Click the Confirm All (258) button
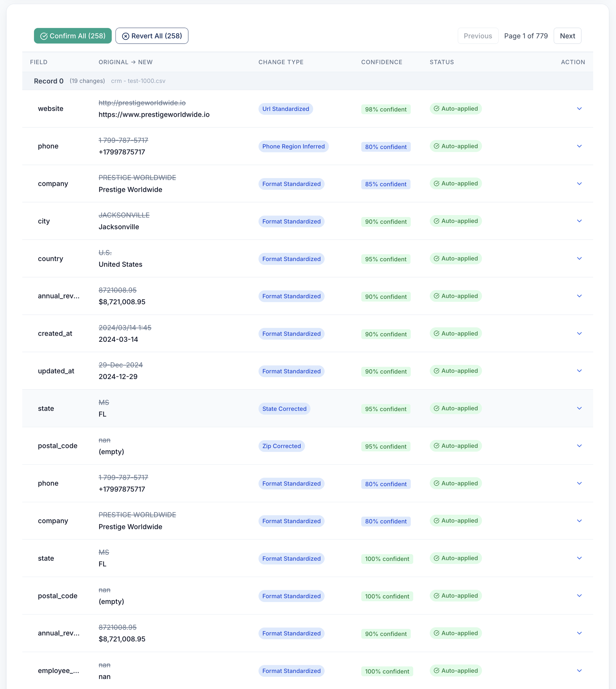 coord(73,36)
